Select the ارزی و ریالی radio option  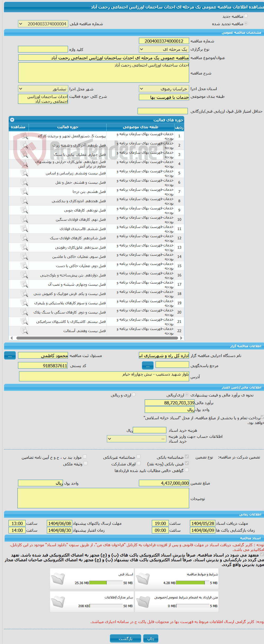pos(134,395)
